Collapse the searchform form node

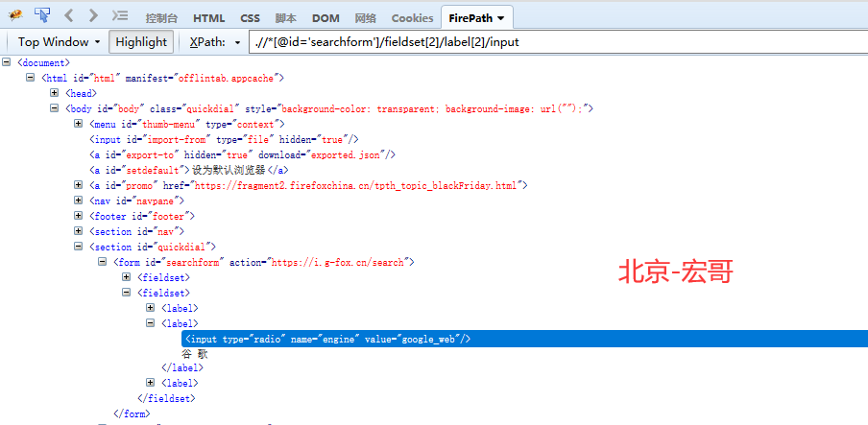point(102,262)
